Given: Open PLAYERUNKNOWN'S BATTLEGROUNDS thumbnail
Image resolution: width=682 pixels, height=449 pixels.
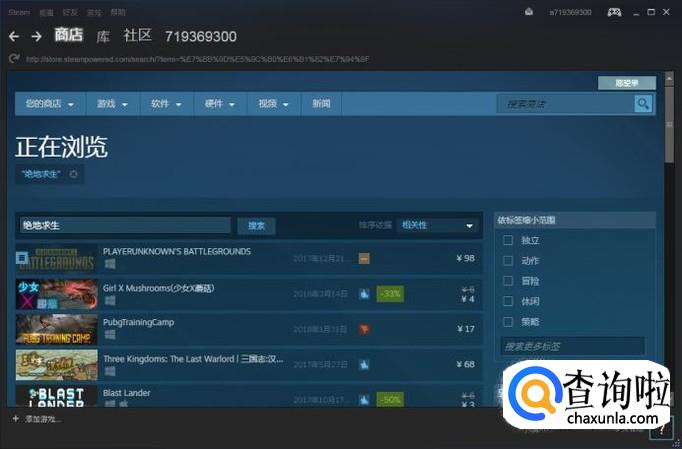Looking at the screenshot, I should (x=57, y=259).
